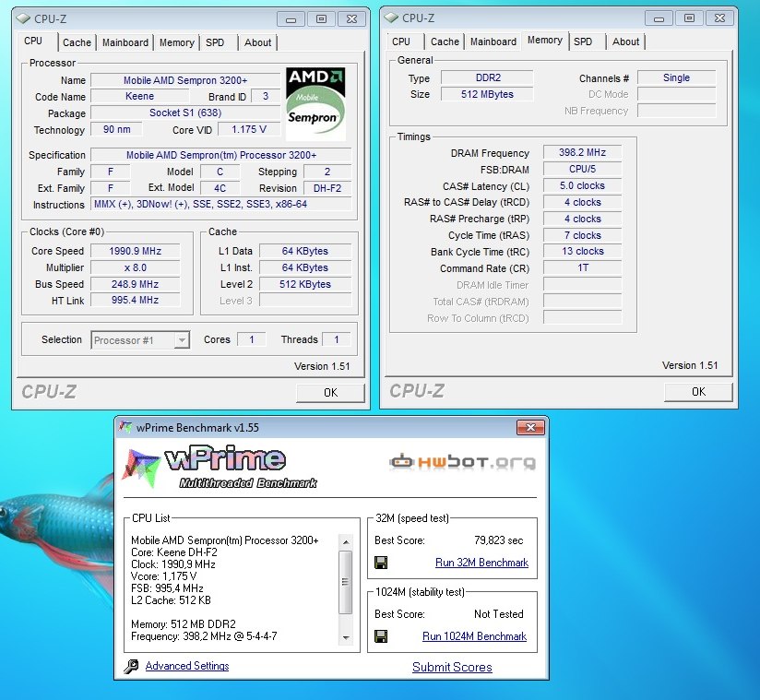This screenshot has height=700, width=760.
Task: Open About tab in left CPU-Z window
Action: coord(257,42)
